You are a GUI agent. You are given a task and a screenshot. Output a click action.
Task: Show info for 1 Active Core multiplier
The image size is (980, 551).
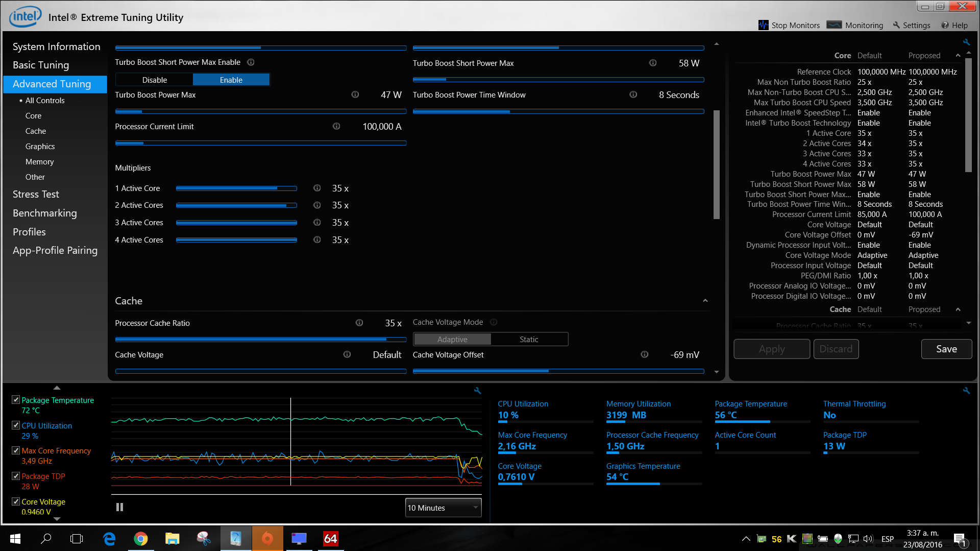317,188
